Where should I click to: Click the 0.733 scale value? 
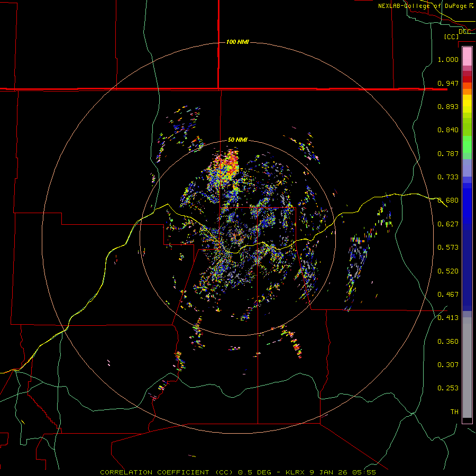tap(448, 177)
